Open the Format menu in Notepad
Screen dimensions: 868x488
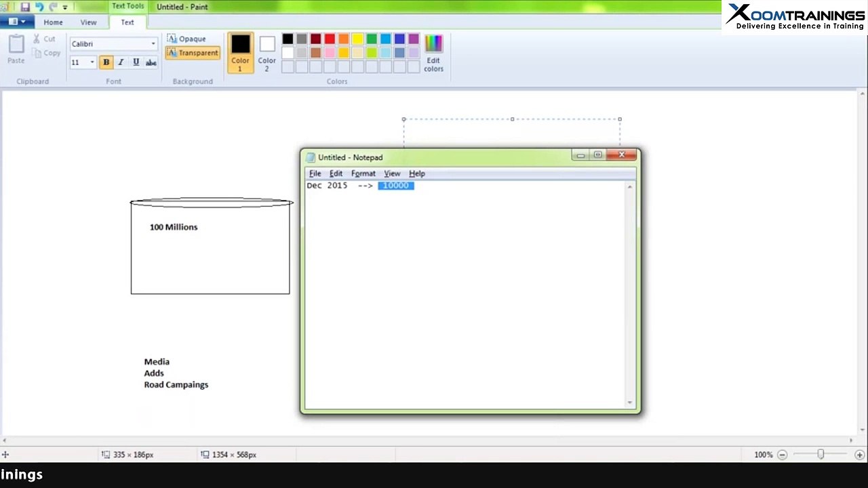pos(363,174)
